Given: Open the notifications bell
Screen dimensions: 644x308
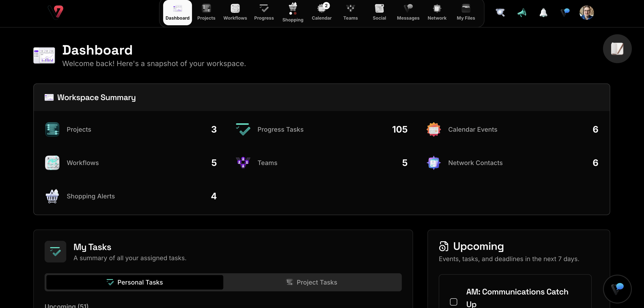Looking at the screenshot, I should [543, 12].
